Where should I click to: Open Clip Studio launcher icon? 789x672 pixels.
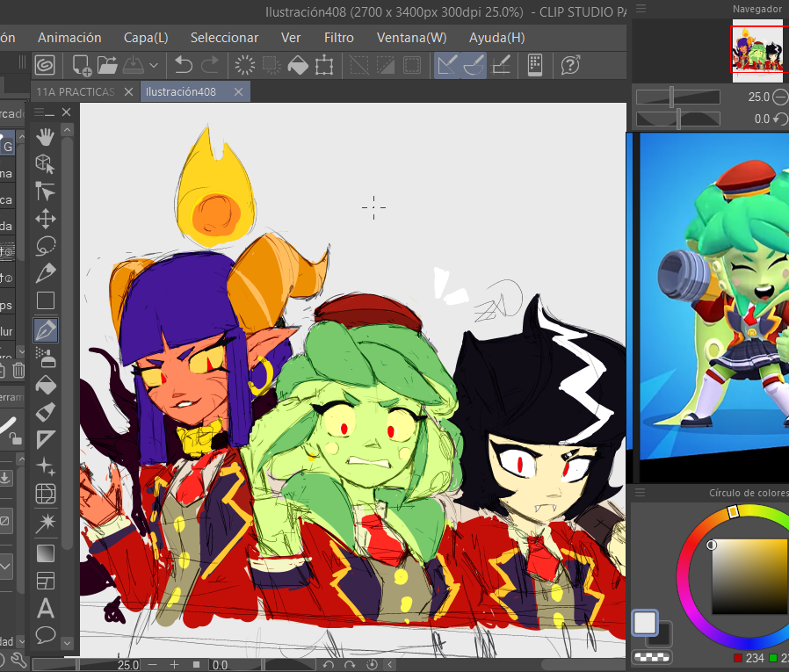[45, 65]
